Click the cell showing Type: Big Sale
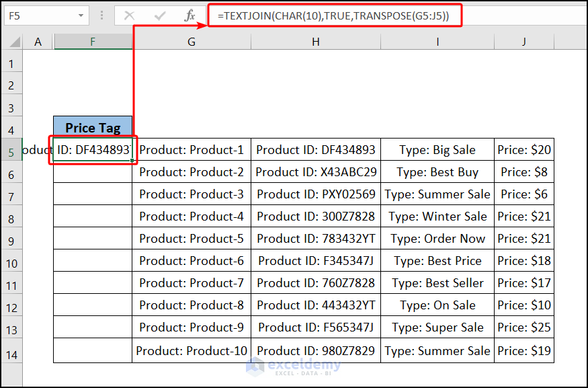The width and height of the screenshot is (588, 388). (437, 149)
